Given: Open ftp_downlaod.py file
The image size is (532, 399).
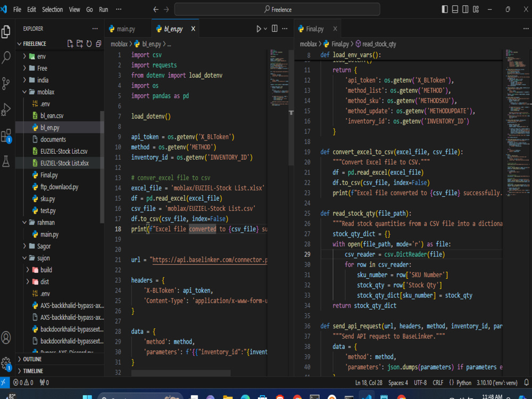Looking at the screenshot, I should pos(60,187).
